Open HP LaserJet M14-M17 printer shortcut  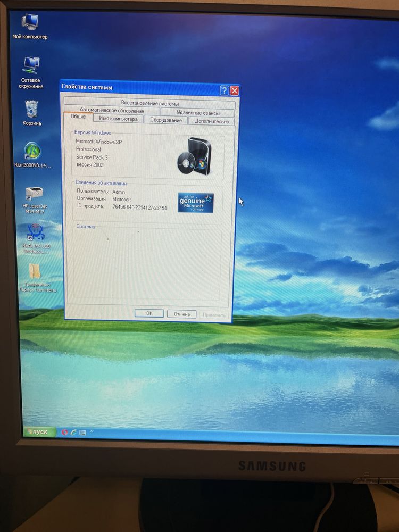(35, 200)
